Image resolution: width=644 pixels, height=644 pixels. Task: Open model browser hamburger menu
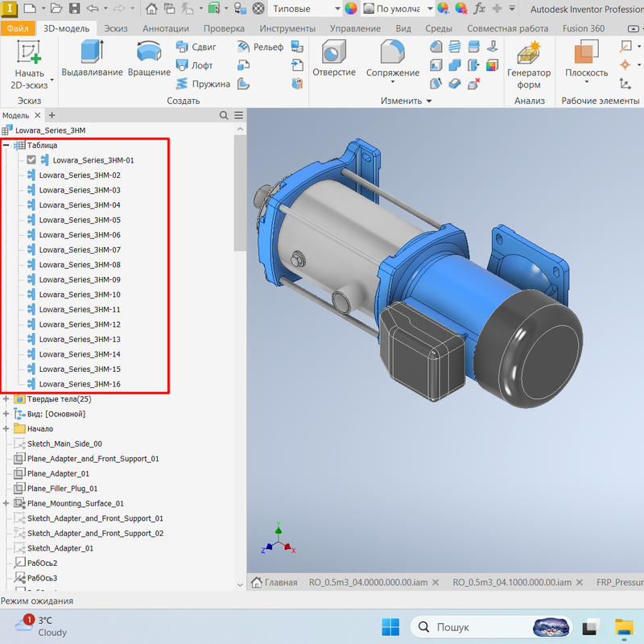pos(238,115)
